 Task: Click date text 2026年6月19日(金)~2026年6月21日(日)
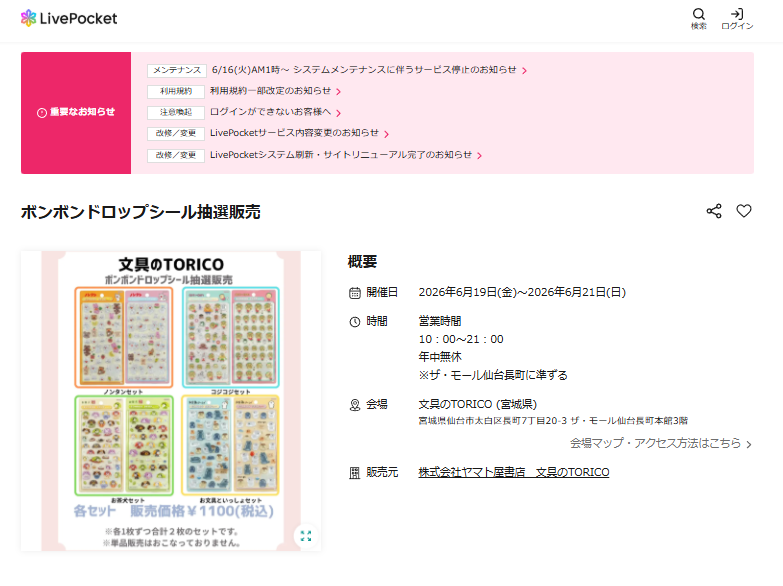point(522,292)
